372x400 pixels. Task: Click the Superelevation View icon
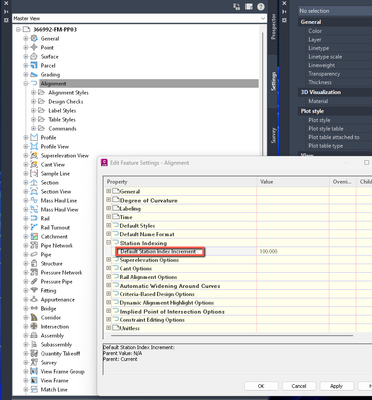click(34, 155)
